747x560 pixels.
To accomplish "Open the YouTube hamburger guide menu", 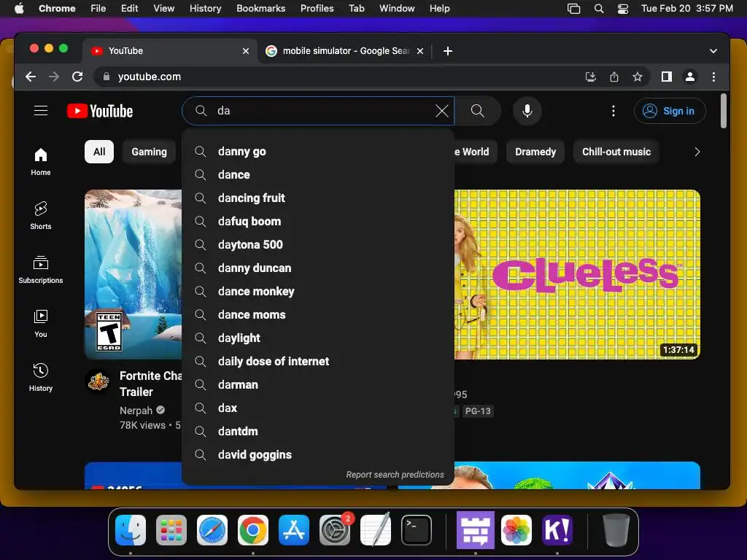I will pyautogui.click(x=41, y=111).
